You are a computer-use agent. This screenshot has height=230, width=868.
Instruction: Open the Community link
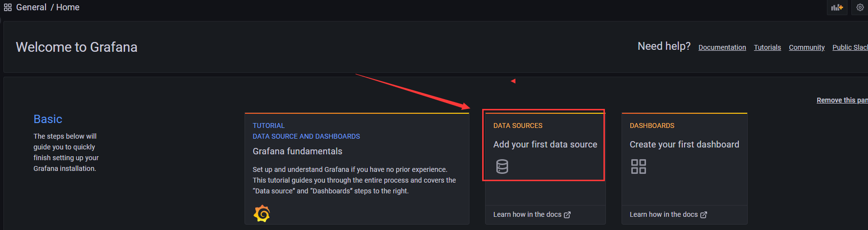pyautogui.click(x=807, y=47)
